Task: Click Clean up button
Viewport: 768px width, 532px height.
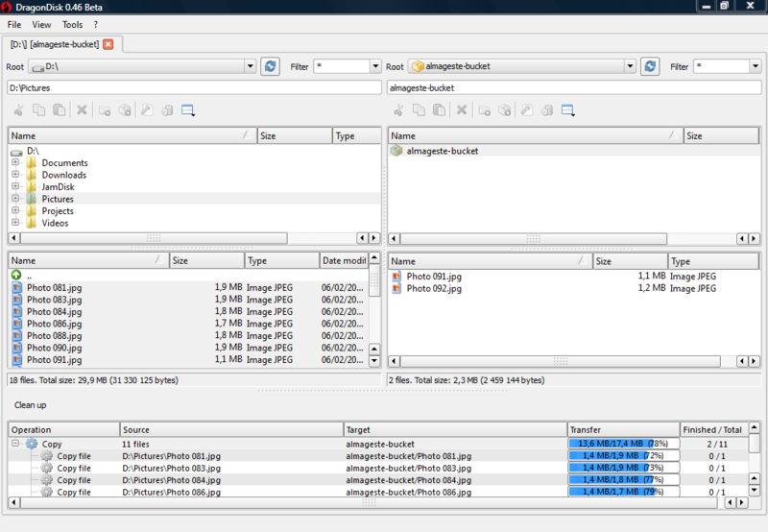Action: [31, 405]
